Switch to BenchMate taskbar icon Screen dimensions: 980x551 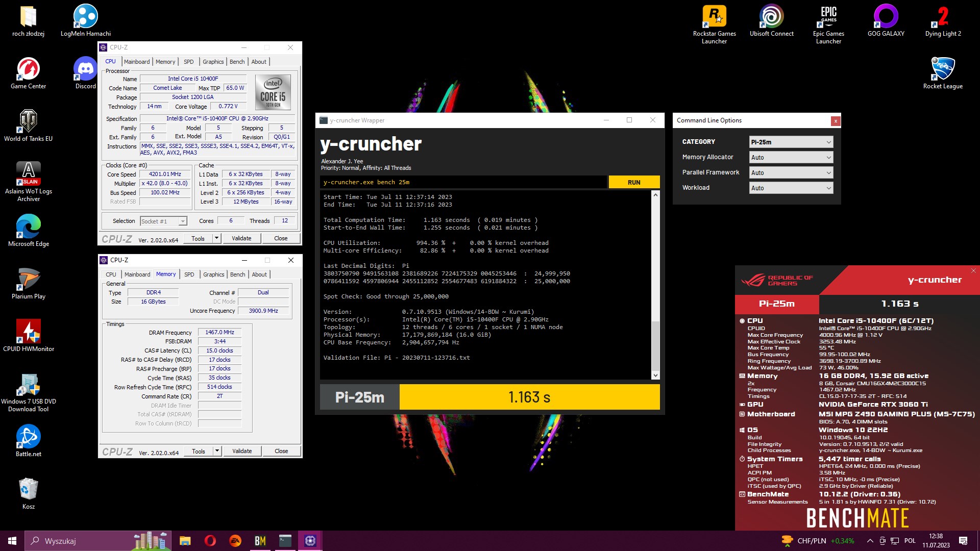pyautogui.click(x=260, y=541)
